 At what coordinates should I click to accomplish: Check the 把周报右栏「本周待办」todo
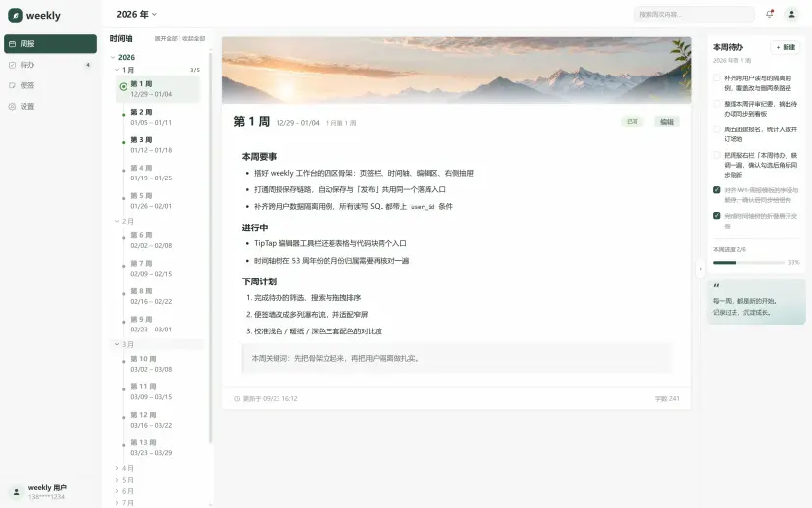coord(717,155)
